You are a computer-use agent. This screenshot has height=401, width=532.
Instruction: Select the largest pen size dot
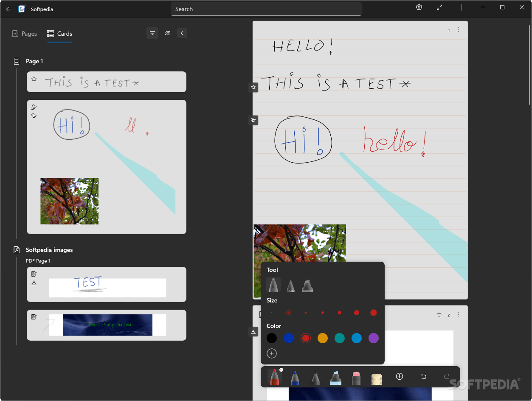click(x=373, y=312)
